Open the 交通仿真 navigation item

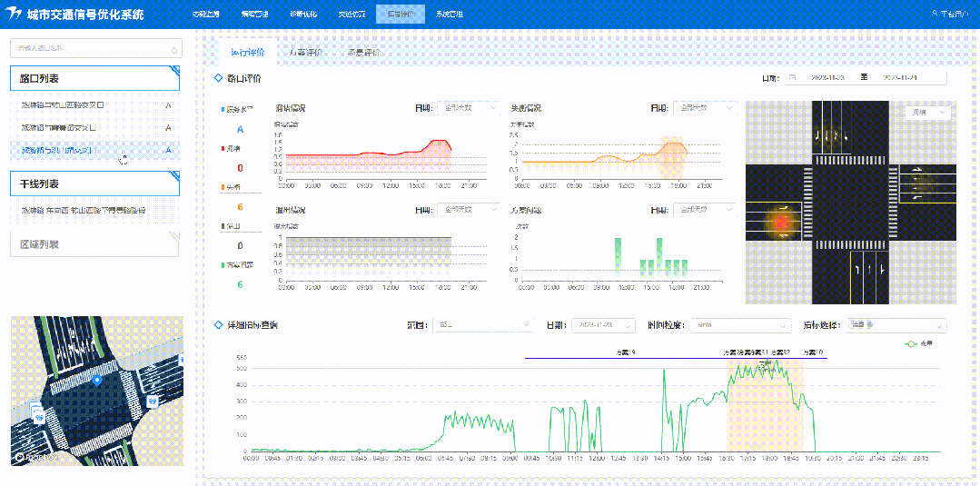(x=351, y=14)
